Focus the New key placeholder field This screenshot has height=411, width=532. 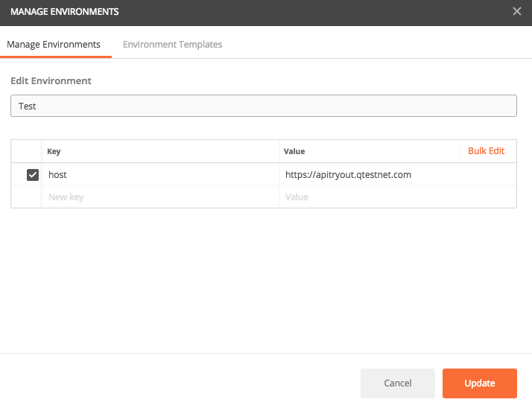160,197
